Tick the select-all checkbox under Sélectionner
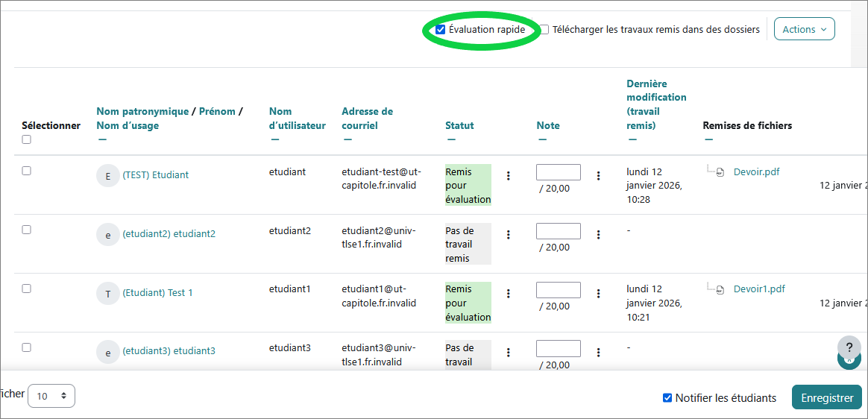 point(27,139)
